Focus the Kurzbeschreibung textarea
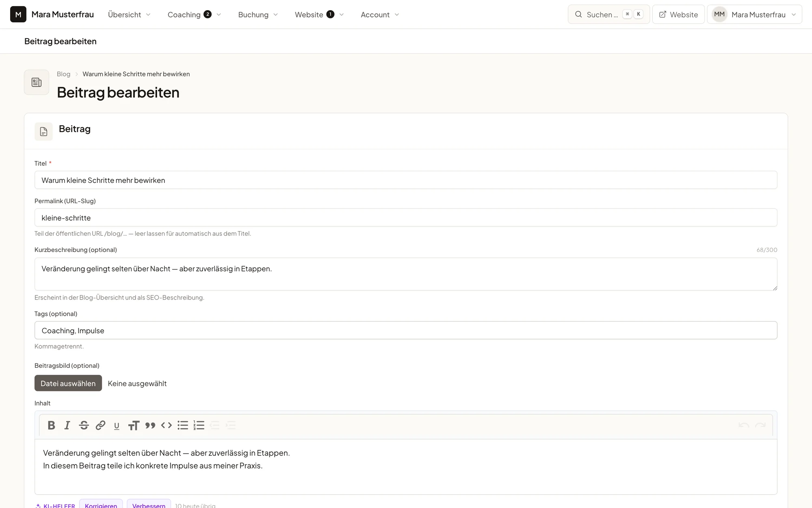Viewport: 812px width, 508px height. point(406,274)
